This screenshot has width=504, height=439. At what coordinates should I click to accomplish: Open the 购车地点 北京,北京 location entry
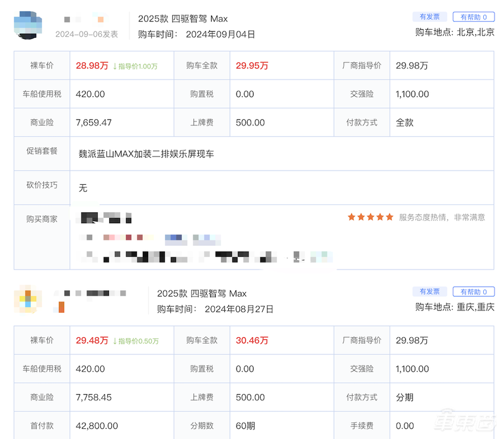click(x=456, y=31)
